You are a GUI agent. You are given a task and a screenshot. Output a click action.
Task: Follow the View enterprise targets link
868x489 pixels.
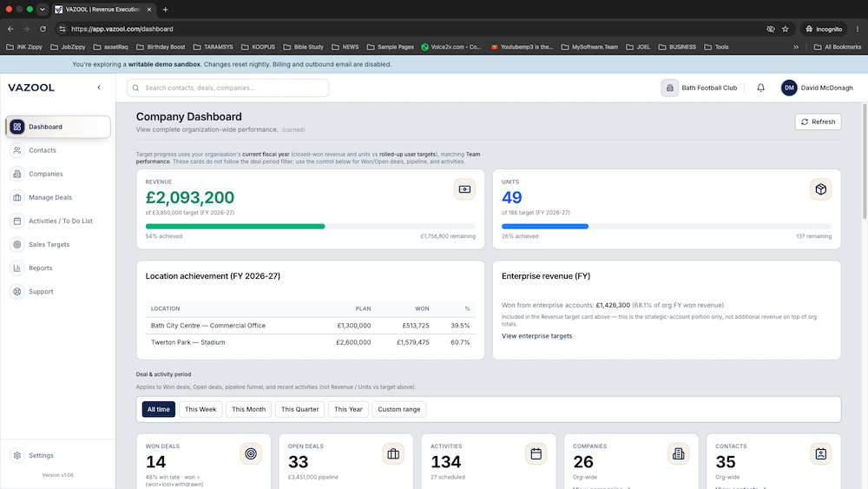[537, 336]
